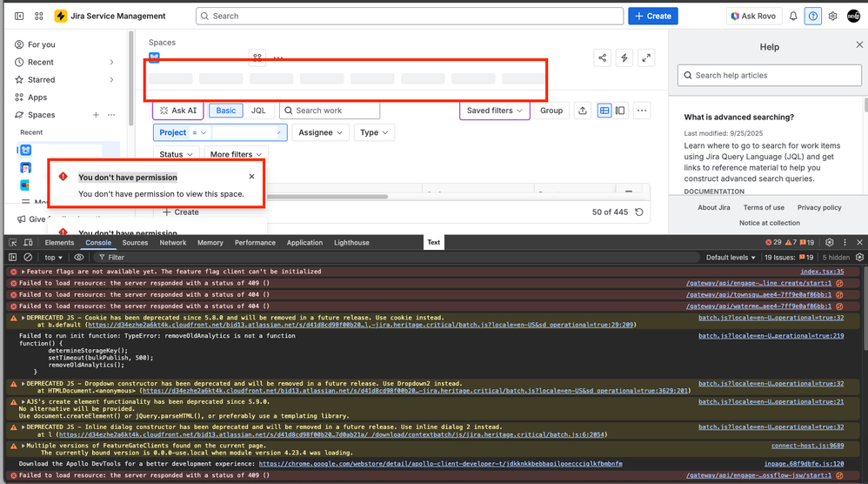
Task: Click the share icon in space header
Action: pos(602,57)
